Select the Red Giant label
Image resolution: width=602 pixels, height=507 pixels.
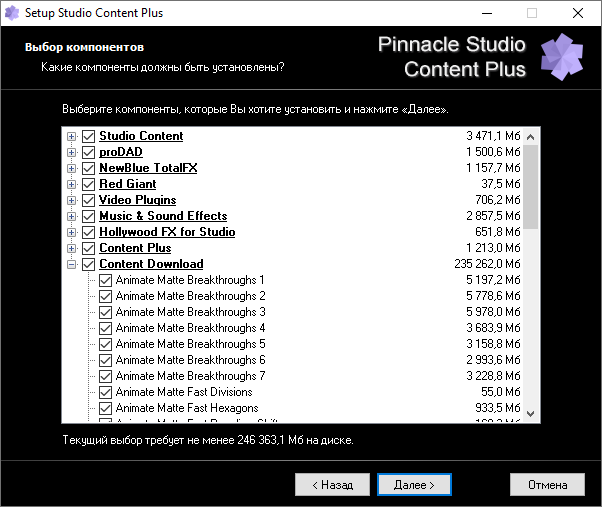[x=128, y=184]
